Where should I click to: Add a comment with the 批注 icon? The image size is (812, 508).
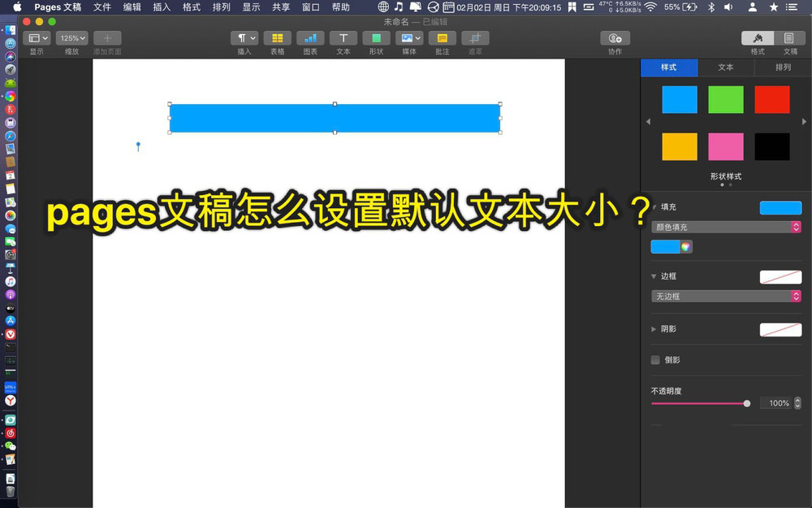point(441,37)
